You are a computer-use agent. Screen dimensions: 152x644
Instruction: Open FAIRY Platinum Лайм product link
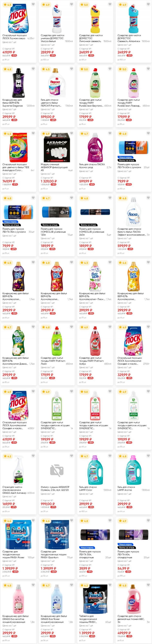pyautogui.click(x=53, y=361)
